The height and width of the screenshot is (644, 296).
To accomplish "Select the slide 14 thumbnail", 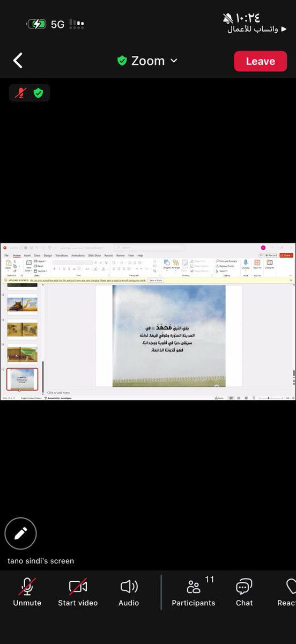I will click(22, 354).
